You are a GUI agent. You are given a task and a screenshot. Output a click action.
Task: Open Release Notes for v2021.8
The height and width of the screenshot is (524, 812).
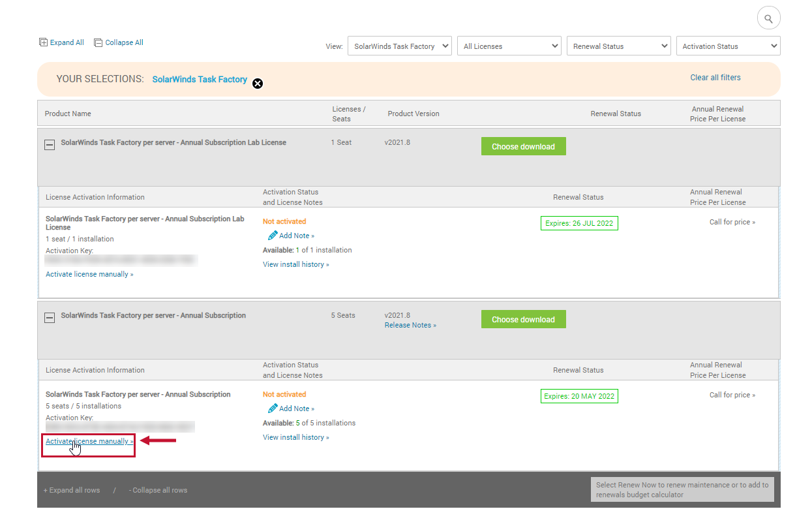(x=410, y=325)
